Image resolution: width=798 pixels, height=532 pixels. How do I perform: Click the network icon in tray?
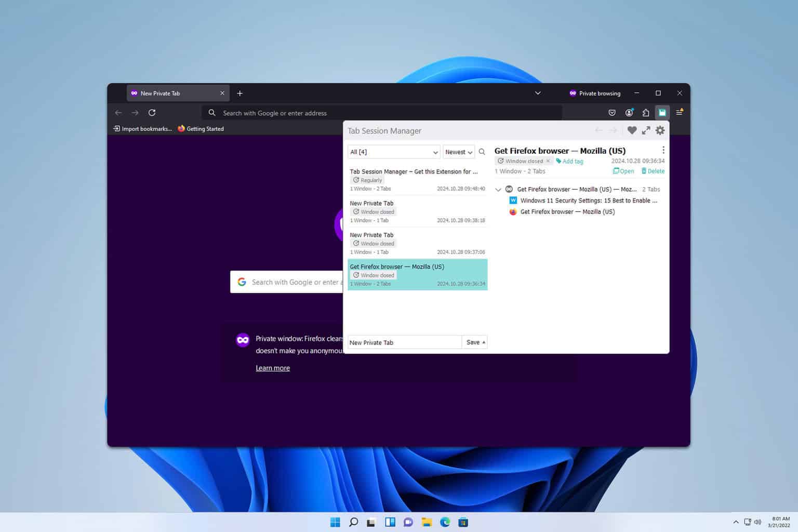(747, 522)
